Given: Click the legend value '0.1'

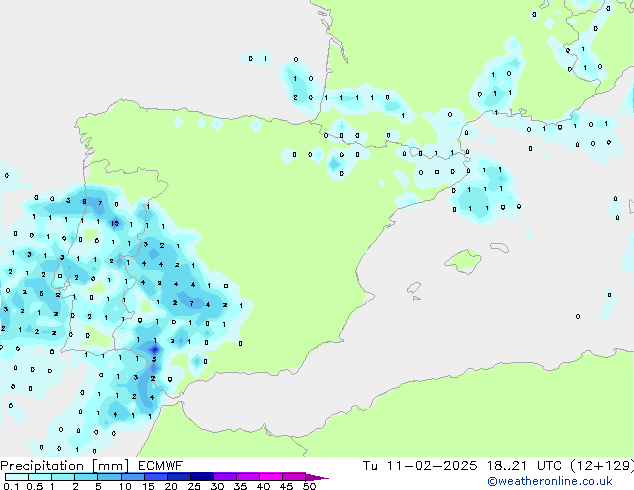Looking at the screenshot, I should click(11, 486).
